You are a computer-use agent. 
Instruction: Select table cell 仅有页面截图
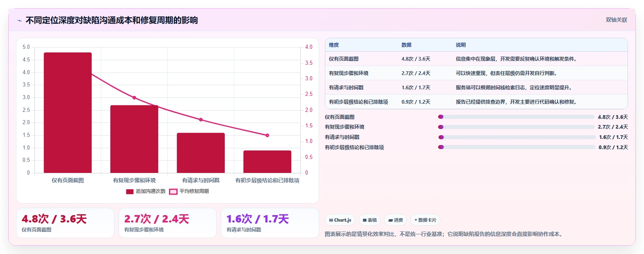(344, 59)
